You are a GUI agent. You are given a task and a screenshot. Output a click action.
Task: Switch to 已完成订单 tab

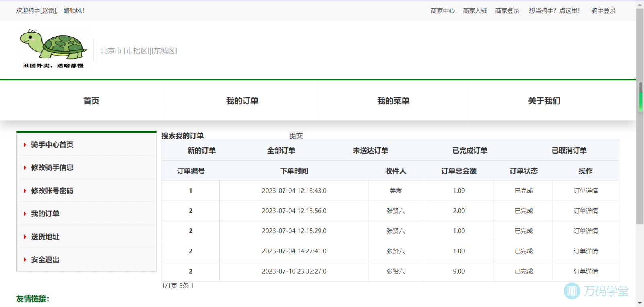[x=470, y=151]
